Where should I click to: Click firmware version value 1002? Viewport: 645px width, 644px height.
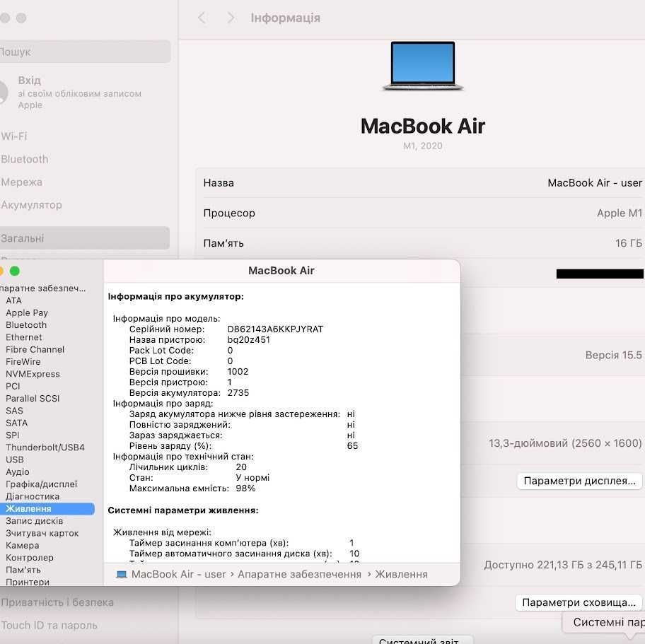point(238,371)
